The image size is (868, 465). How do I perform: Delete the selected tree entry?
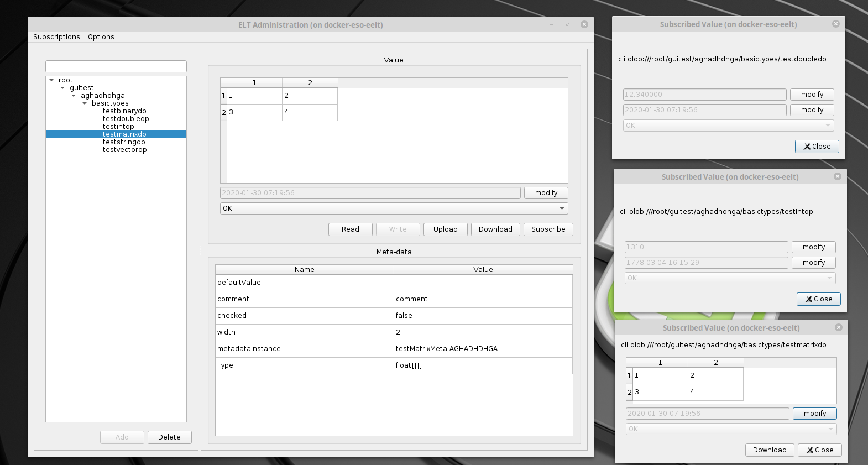pos(169,437)
